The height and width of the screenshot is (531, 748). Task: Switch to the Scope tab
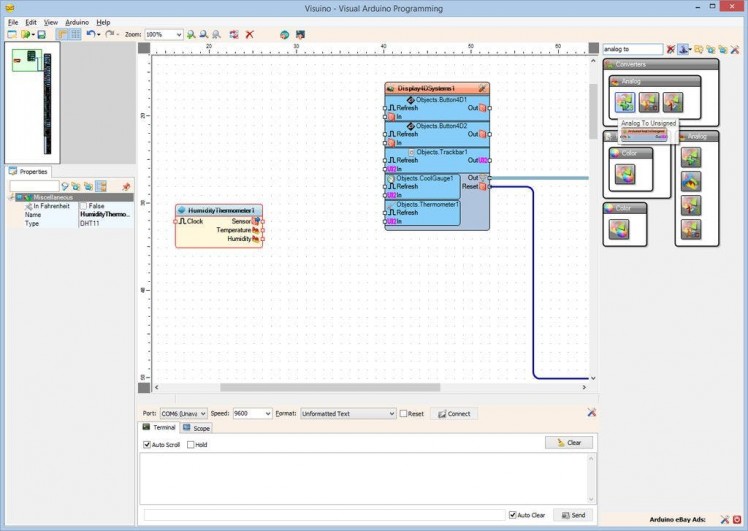coord(196,428)
